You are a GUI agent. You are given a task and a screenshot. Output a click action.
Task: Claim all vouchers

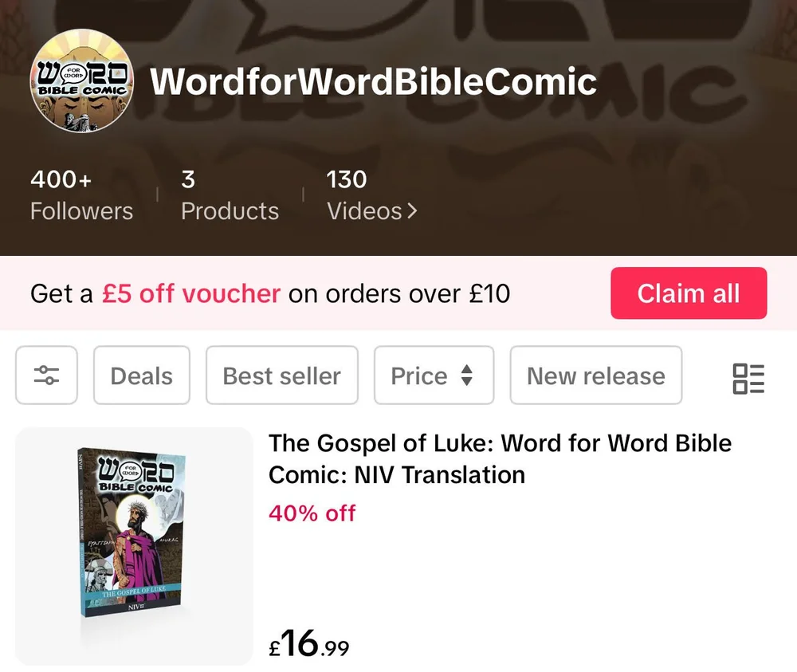pos(689,293)
